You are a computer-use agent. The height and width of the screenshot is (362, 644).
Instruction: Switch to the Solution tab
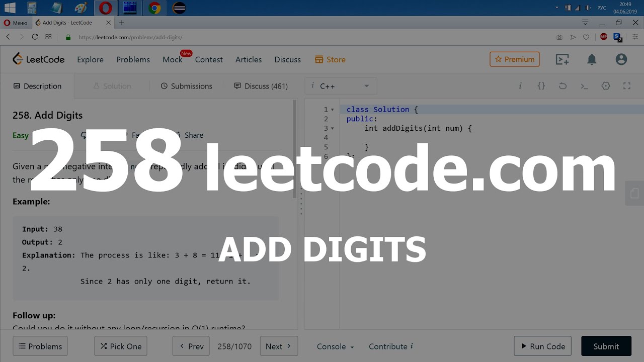[112, 86]
